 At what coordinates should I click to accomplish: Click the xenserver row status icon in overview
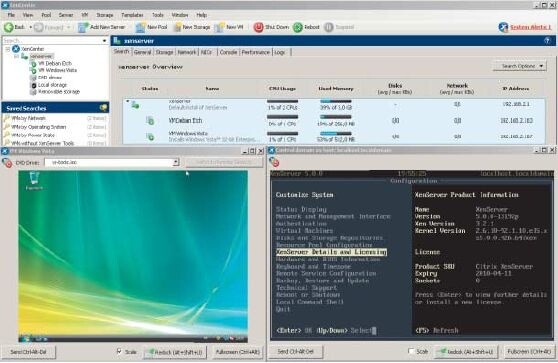(135, 105)
